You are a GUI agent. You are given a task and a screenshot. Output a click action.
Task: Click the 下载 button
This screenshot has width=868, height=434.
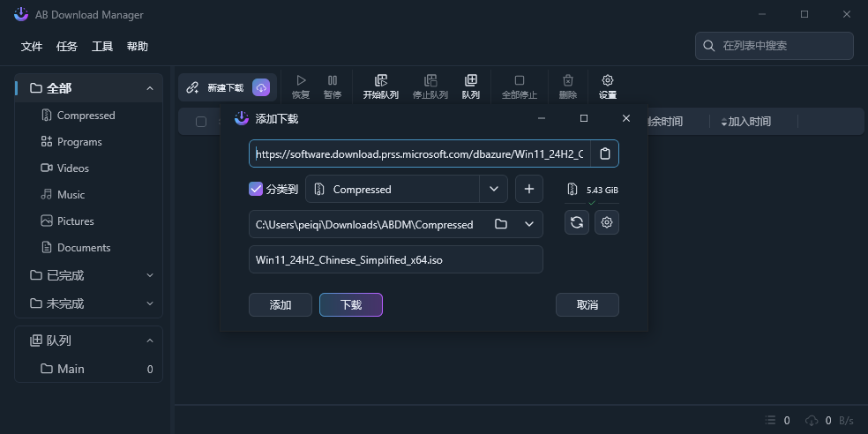(351, 304)
